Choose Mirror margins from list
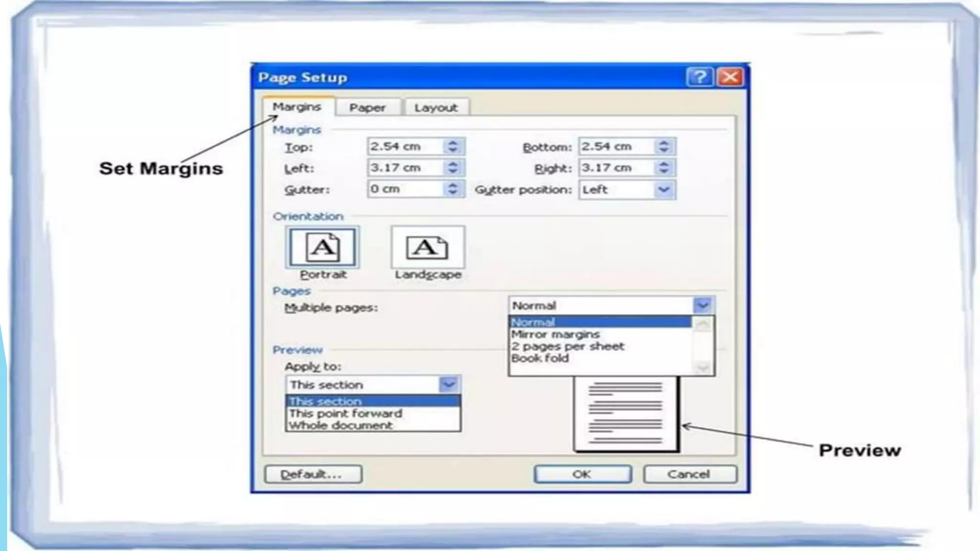The height and width of the screenshot is (551, 980). click(555, 334)
